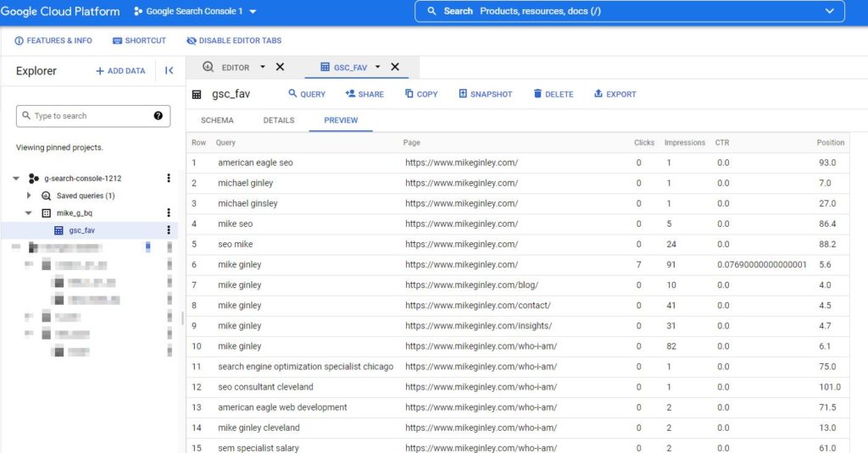Open the Details tab
868x453 pixels.
pyautogui.click(x=278, y=120)
